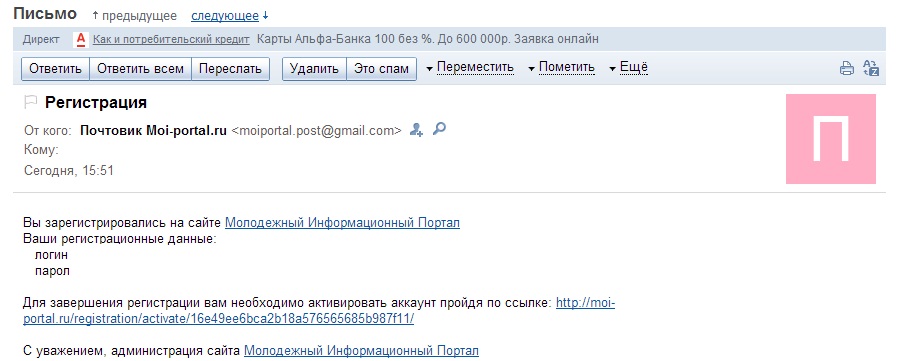Click the предыдущее navigation text
The height and width of the screenshot is (361, 915).
(139, 16)
